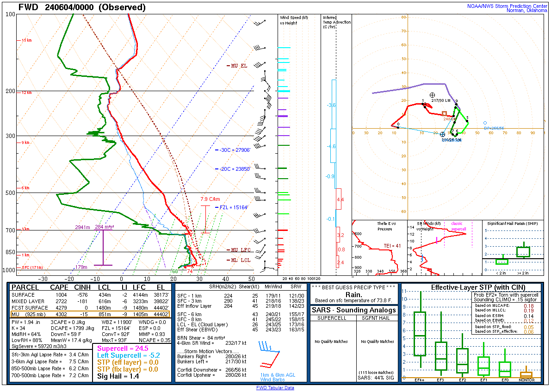Click the MU EL label on the skew-T

(239, 66)
